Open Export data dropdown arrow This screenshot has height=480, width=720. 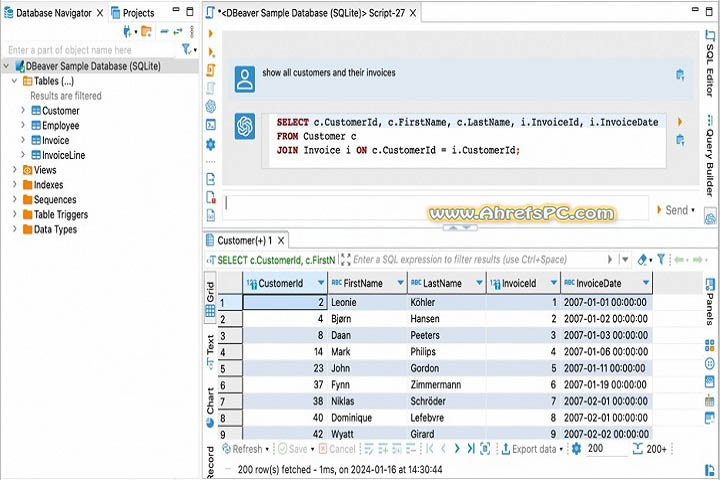coord(561,449)
